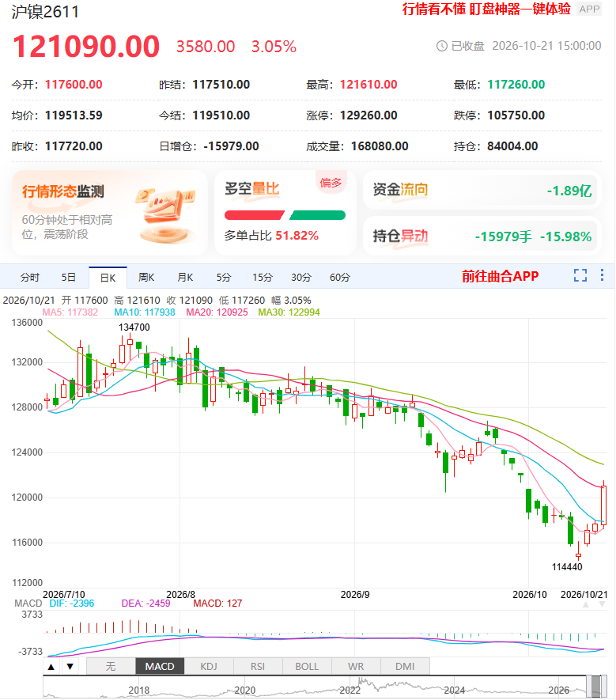The width and height of the screenshot is (616, 700).
Task: Click the MACD: 127 value
Action: 217,604
